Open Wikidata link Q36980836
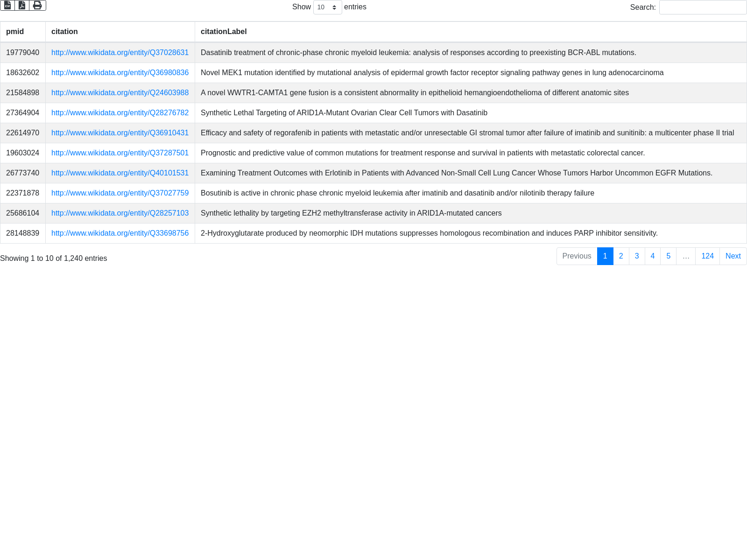This screenshot has height=560, width=747. click(x=120, y=73)
